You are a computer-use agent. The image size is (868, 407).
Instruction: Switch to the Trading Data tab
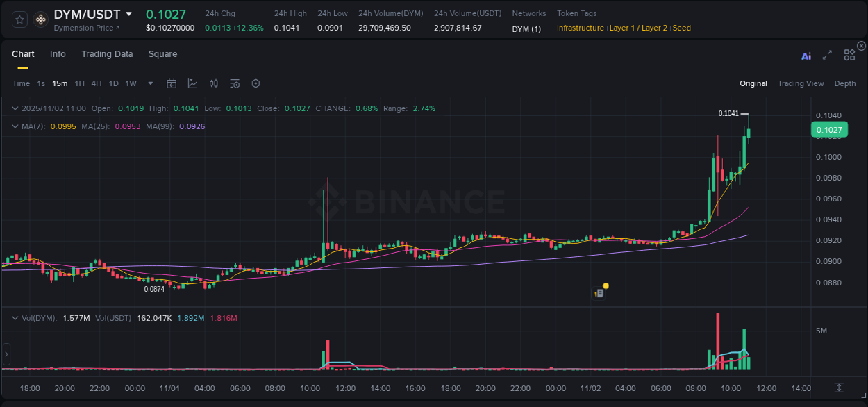pyautogui.click(x=107, y=54)
